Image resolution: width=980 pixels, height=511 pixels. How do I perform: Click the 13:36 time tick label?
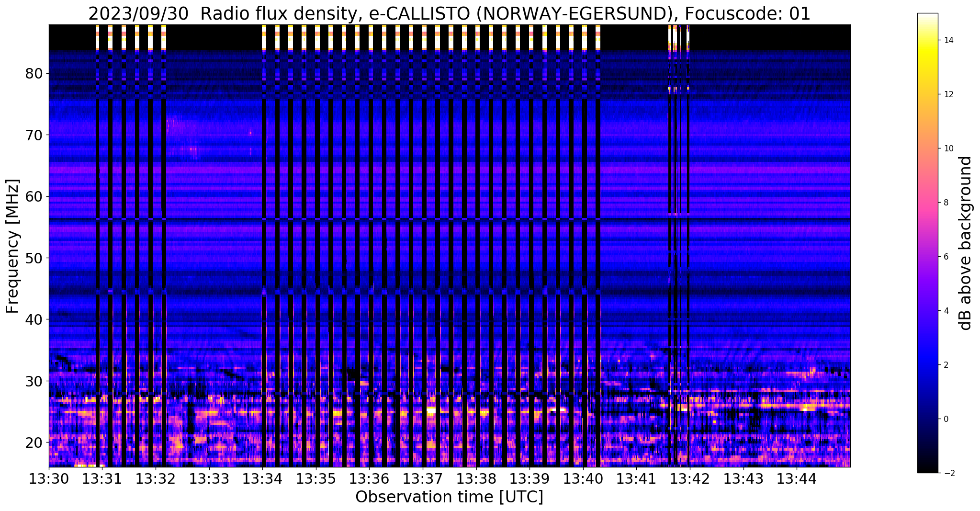coord(369,479)
